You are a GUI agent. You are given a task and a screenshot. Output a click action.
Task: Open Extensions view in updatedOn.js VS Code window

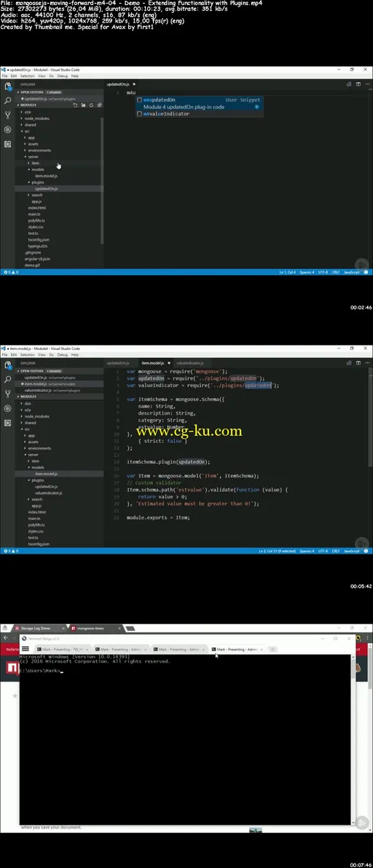(x=7, y=144)
